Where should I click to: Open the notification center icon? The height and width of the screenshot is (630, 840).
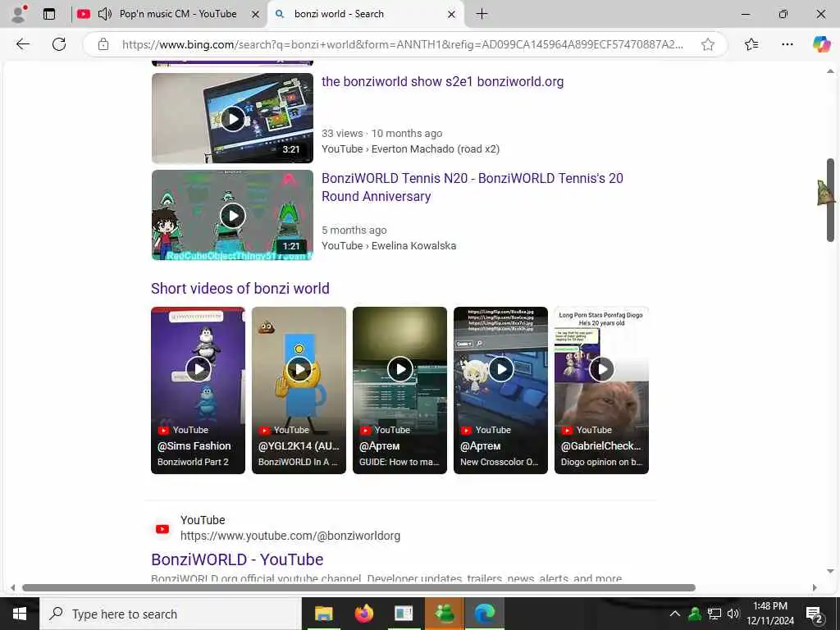tap(814, 614)
